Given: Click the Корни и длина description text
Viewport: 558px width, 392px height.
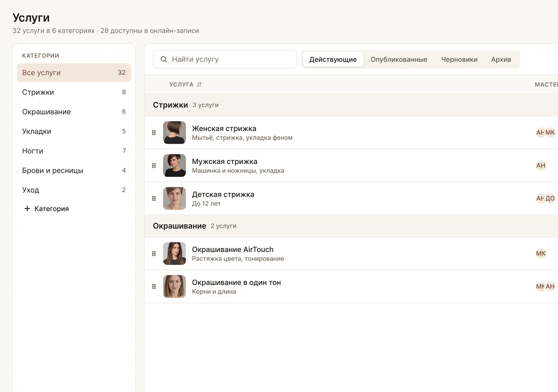Looking at the screenshot, I should [214, 292].
